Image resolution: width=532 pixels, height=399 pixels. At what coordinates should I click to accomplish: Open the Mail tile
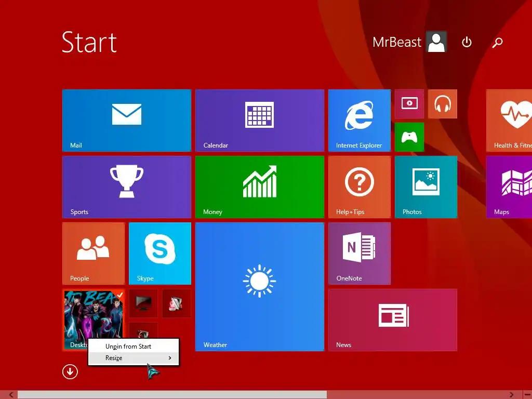tap(127, 121)
